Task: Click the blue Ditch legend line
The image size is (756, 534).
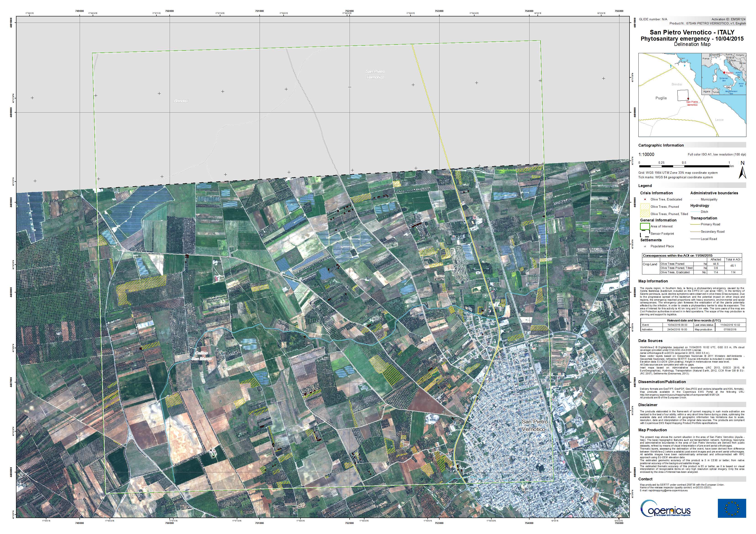Action: coord(695,212)
